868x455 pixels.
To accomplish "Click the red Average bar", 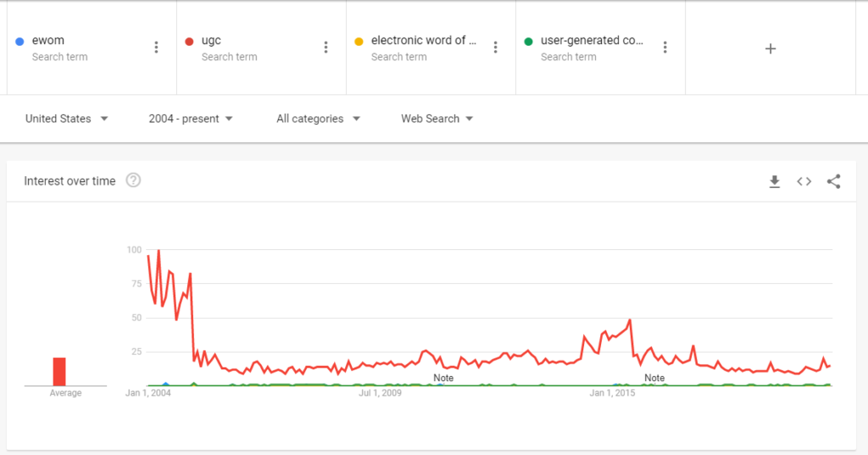I will point(59,371).
